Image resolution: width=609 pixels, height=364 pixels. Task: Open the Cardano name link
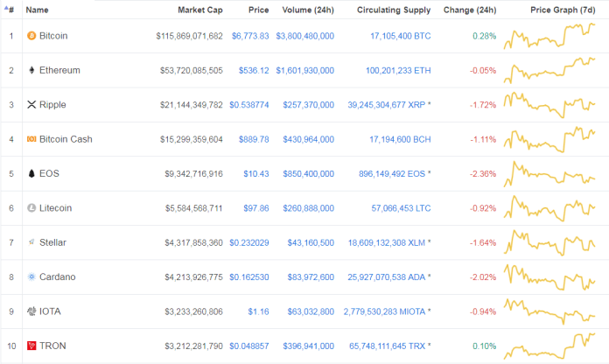58,277
